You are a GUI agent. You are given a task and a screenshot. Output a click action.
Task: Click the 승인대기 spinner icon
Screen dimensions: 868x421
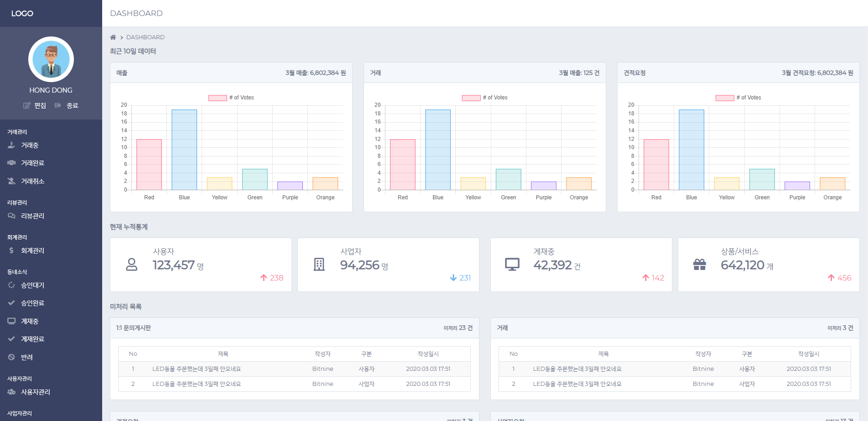pos(11,285)
